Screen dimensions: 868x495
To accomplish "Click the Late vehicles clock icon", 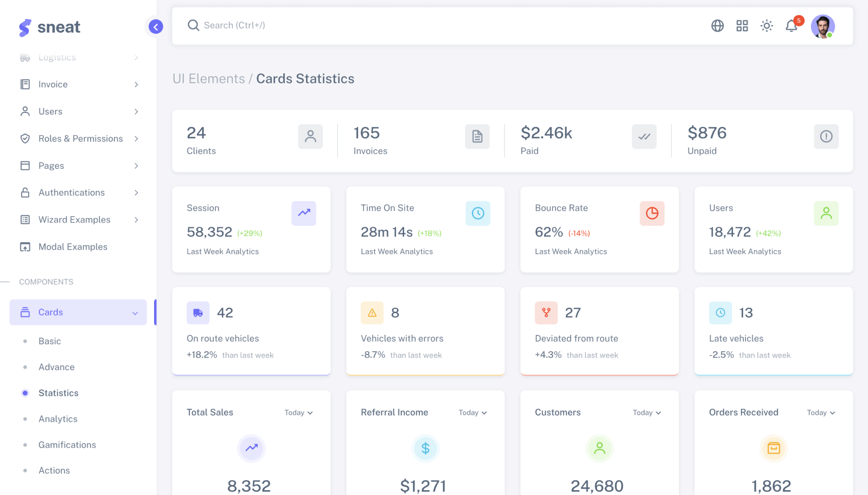I will 720,313.
